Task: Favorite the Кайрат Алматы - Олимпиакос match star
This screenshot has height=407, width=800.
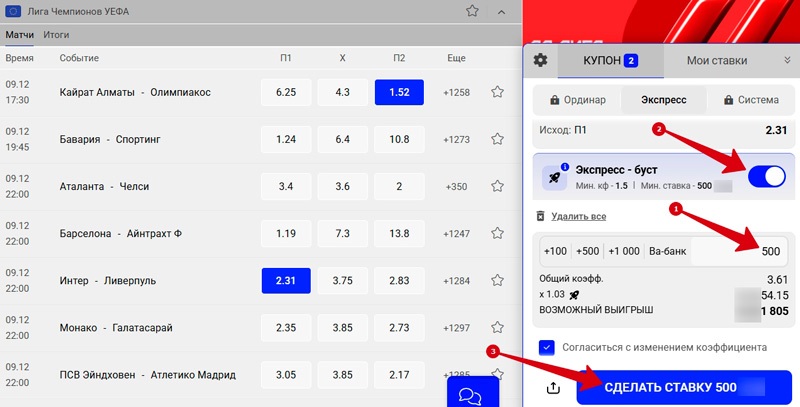Action: click(497, 93)
